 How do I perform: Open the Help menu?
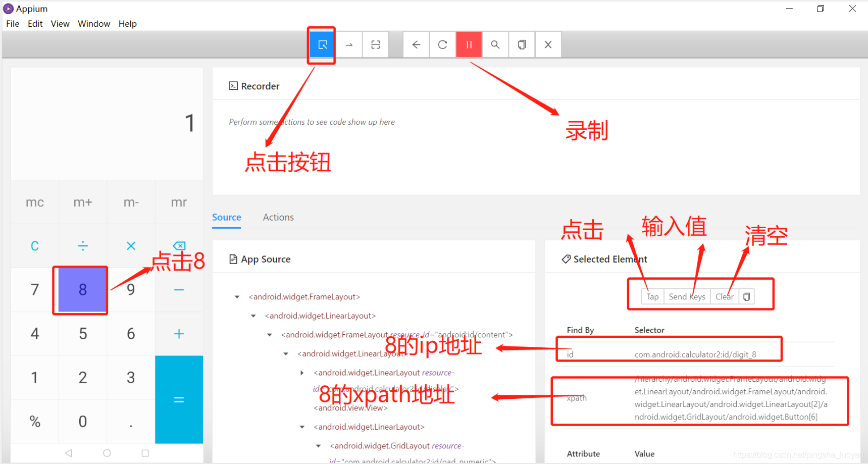128,24
